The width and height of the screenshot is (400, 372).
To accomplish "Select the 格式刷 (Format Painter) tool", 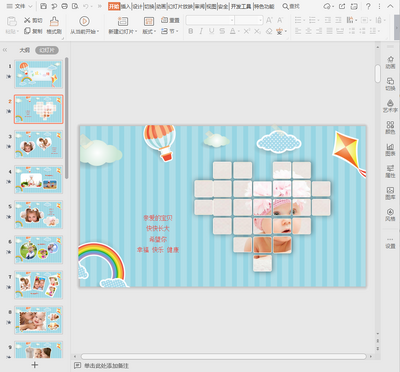I will [x=54, y=25].
